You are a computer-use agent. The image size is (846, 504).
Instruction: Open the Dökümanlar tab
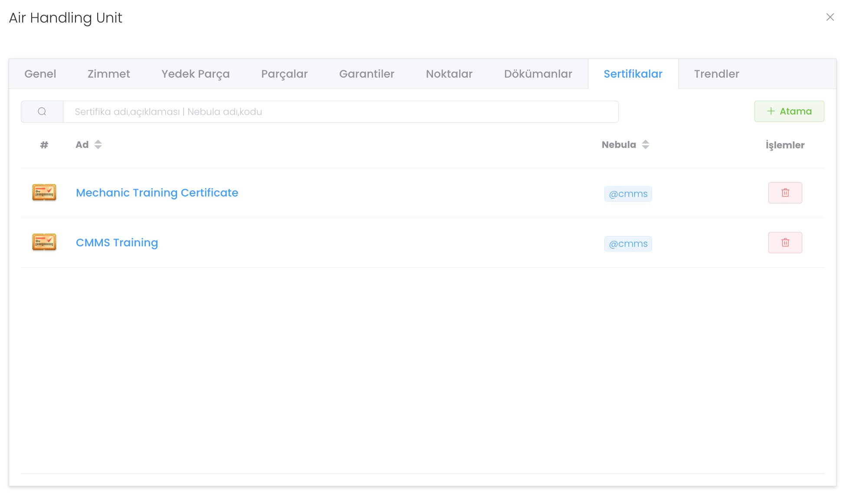pos(538,74)
